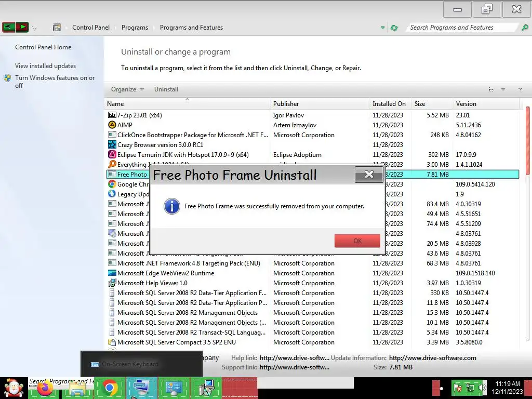Viewport: 532px width, 399px height.
Task: Open On-Screen Keyboard taskbar icon
Action: click(x=141, y=388)
